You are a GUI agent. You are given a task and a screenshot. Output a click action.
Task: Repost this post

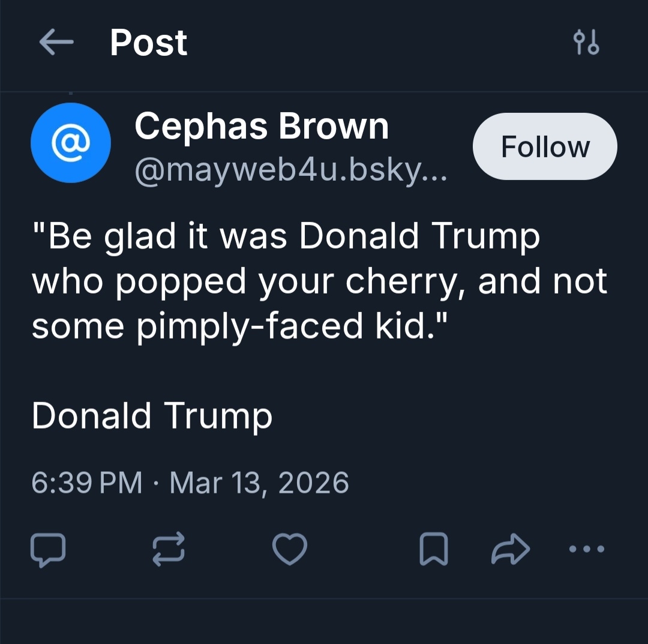pyautogui.click(x=169, y=549)
